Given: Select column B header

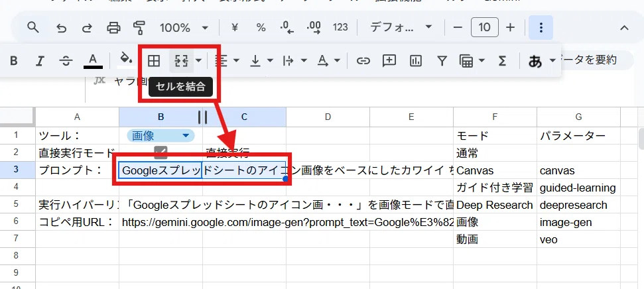Looking at the screenshot, I should 161,117.
